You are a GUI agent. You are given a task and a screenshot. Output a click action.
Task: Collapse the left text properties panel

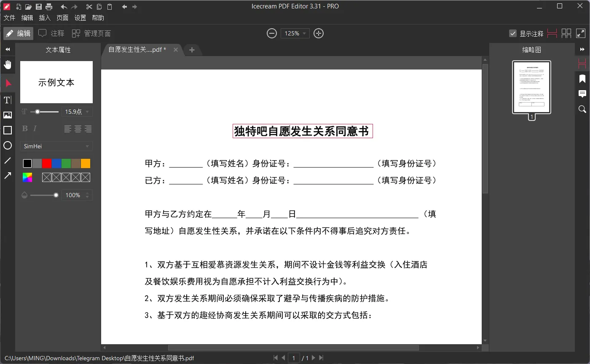(x=8, y=49)
